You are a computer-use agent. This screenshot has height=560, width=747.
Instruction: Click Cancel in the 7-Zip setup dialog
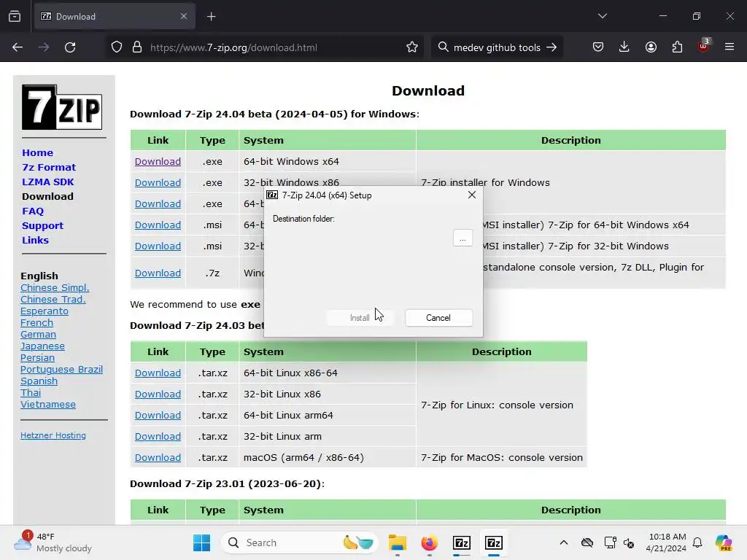click(438, 318)
